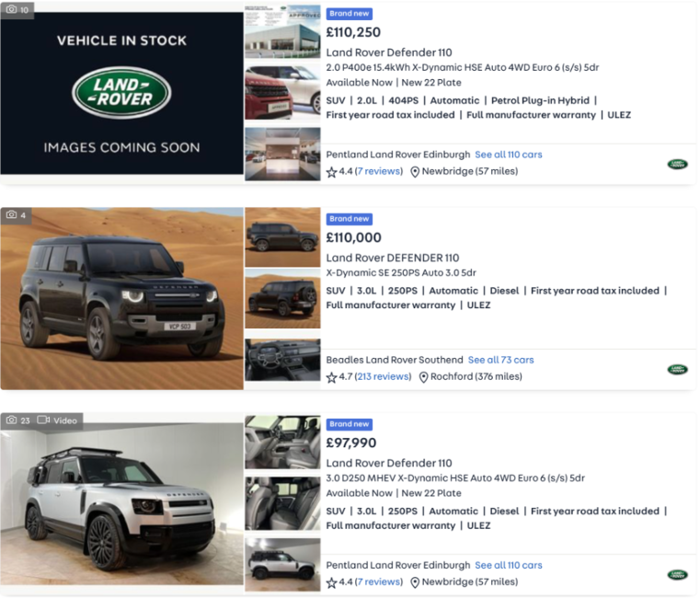Open 'See all 73 cars' link
700x598 pixels.
pyautogui.click(x=501, y=360)
